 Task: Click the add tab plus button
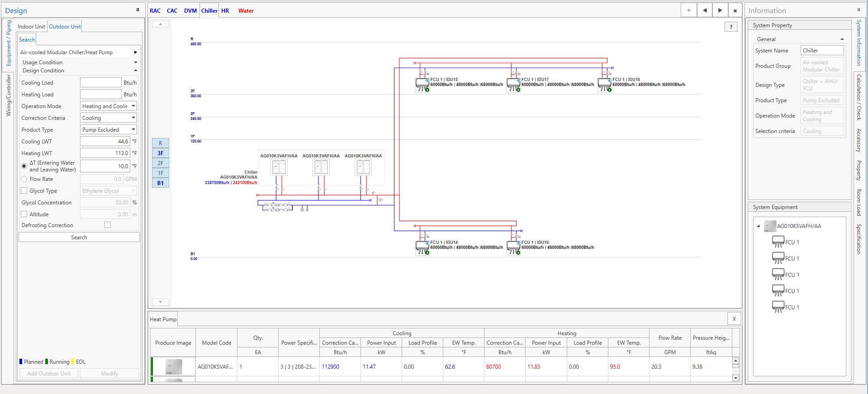tap(688, 10)
